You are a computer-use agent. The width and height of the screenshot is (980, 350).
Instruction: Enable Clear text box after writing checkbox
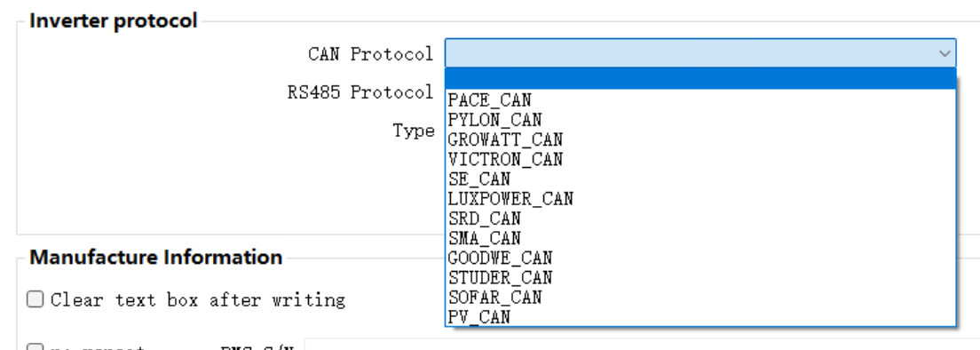coord(35,299)
